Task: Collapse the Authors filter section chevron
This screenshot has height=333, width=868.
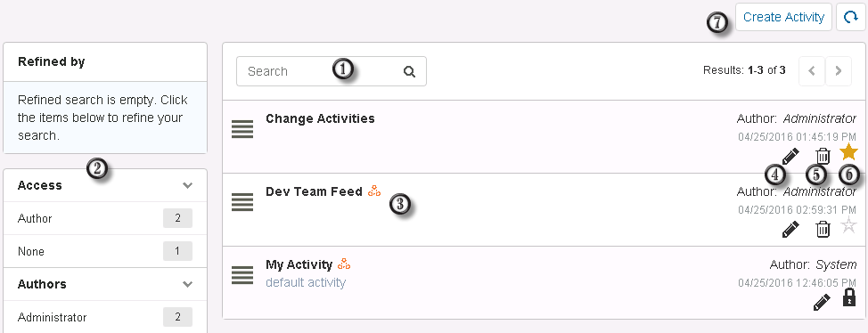Action: (188, 284)
